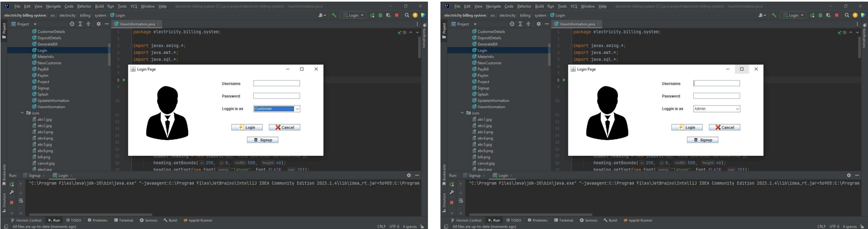868x229 pixels.
Task: Click the read-only lock status icon, right screenshot
Action: pyautogui.click(x=862, y=227)
